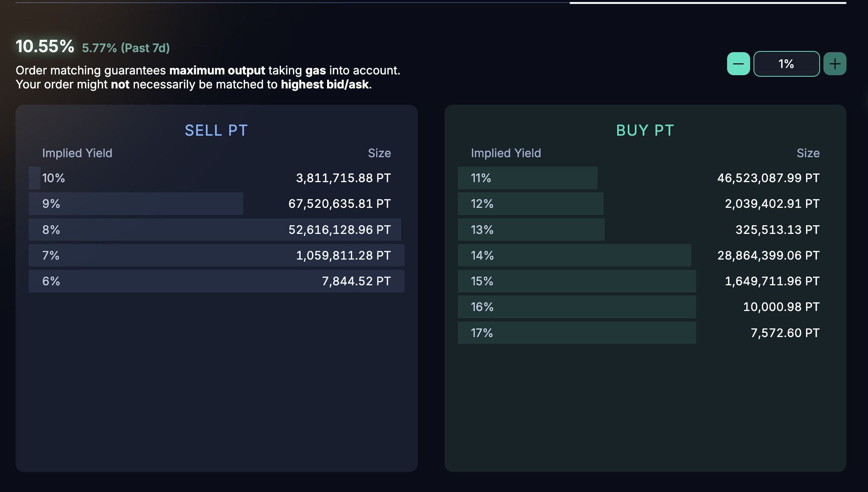Image resolution: width=868 pixels, height=492 pixels.
Task: Click the SELL PT panel heading
Action: [216, 130]
